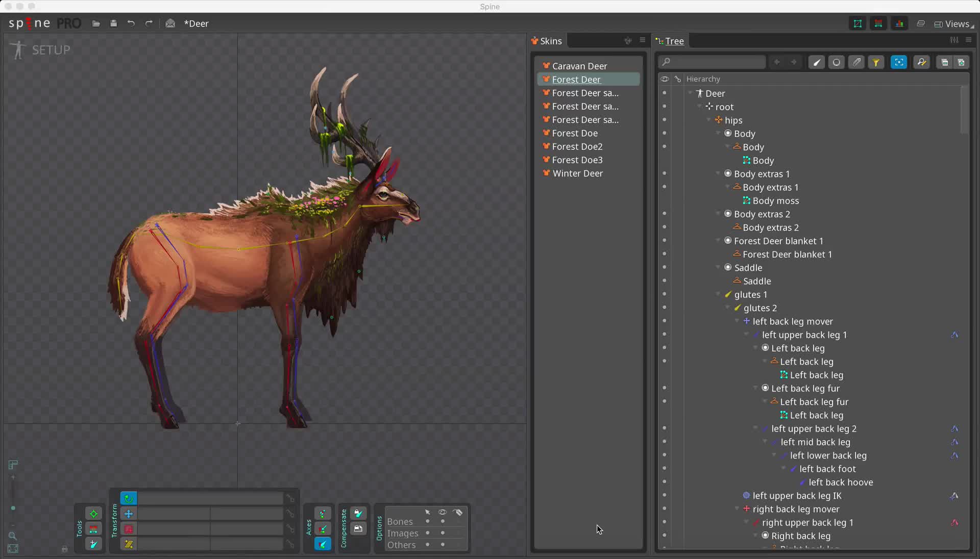The image size is (980, 559).
Task: Click the attachment paperclip tree filter
Action: click(856, 62)
